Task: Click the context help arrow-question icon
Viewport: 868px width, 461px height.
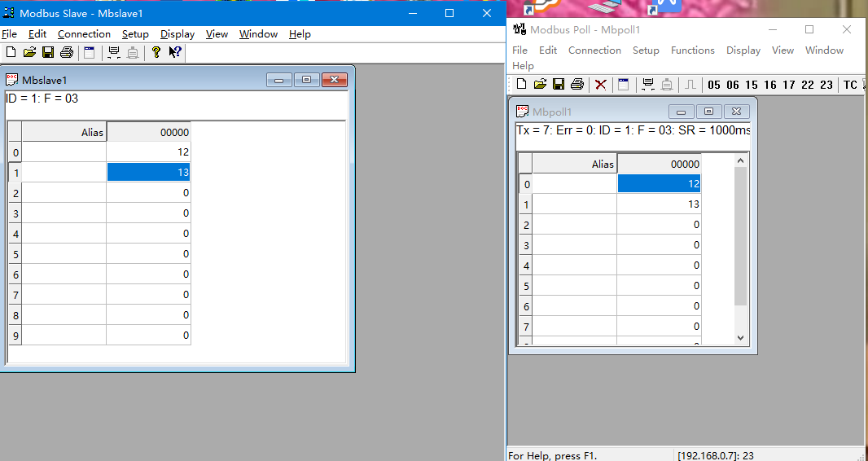Action: pyautogui.click(x=175, y=53)
